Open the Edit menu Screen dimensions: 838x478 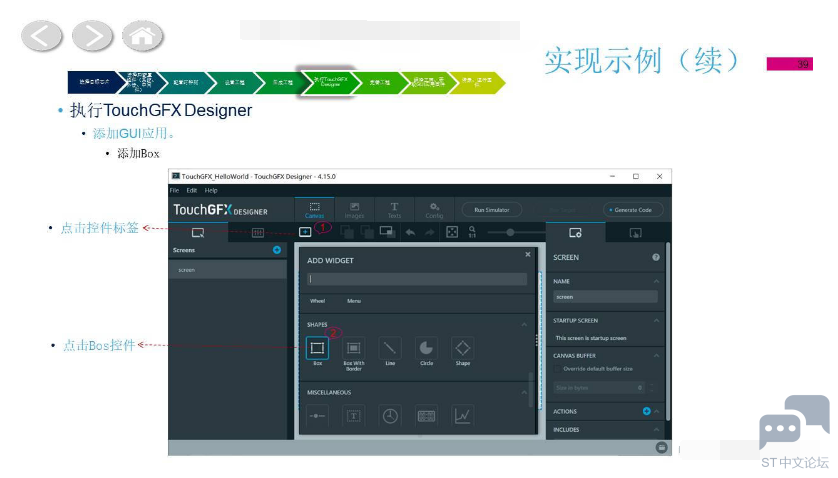click(x=192, y=190)
